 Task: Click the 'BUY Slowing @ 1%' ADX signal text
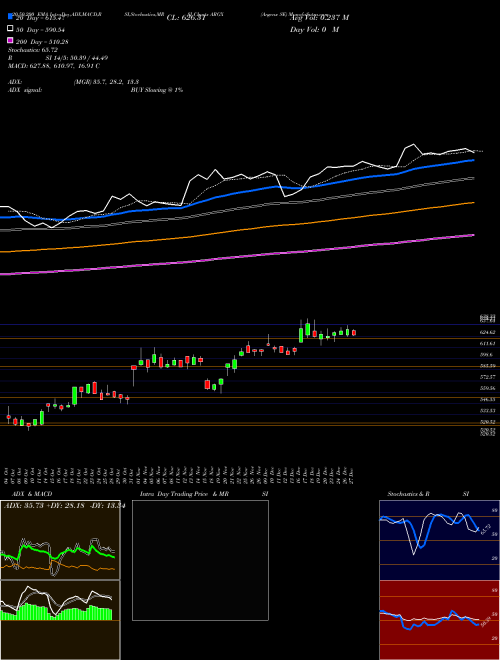[x=157, y=90]
